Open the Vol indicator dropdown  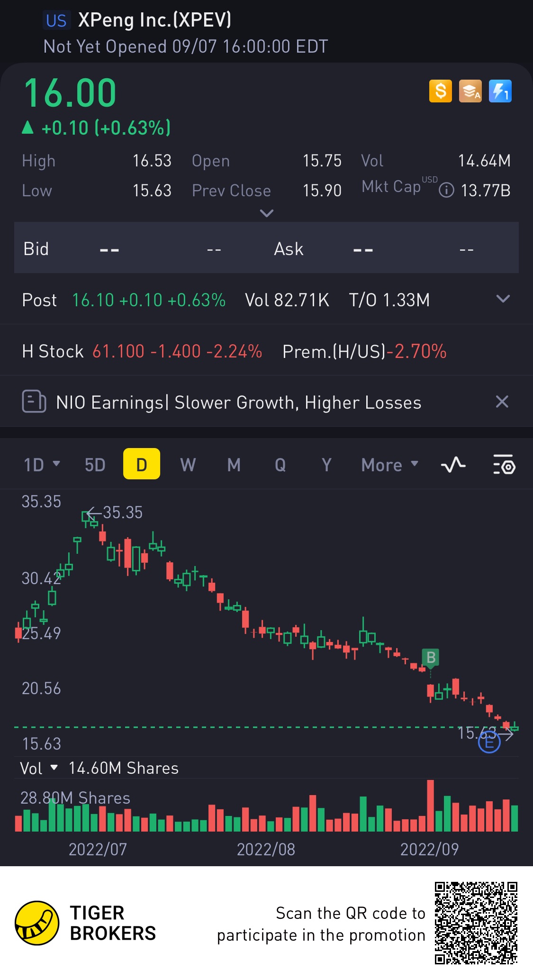38,768
